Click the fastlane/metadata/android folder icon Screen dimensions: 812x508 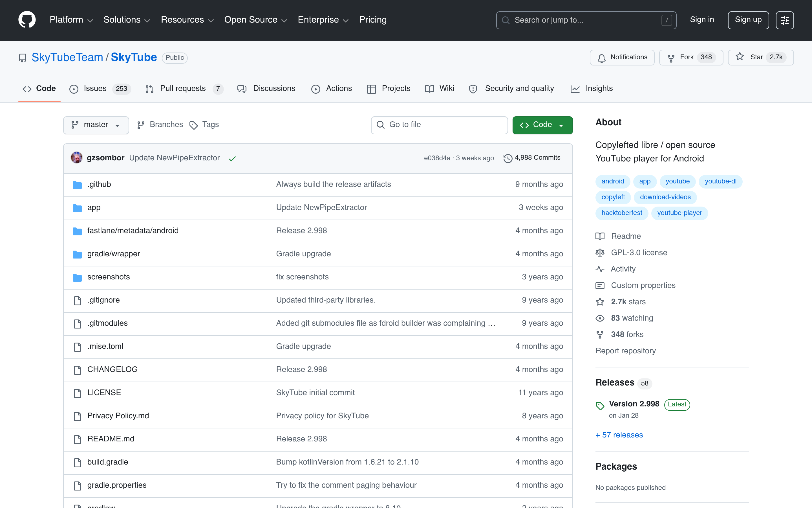[77, 231]
